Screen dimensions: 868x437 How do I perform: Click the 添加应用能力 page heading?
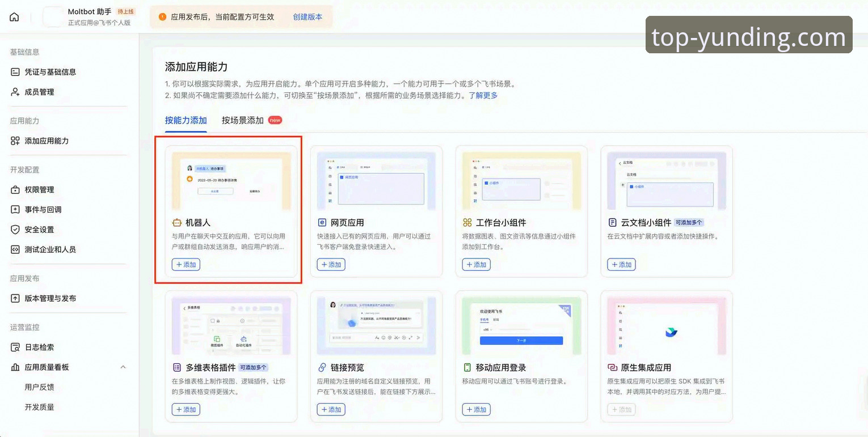click(196, 67)
